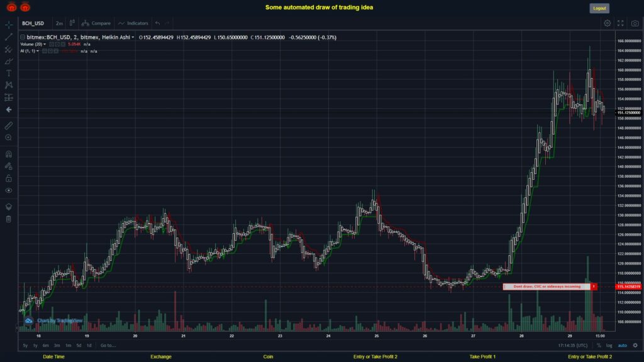Open bottom-right scale settings gear
The image size is (644, 362).
click(x=635, y=346)
